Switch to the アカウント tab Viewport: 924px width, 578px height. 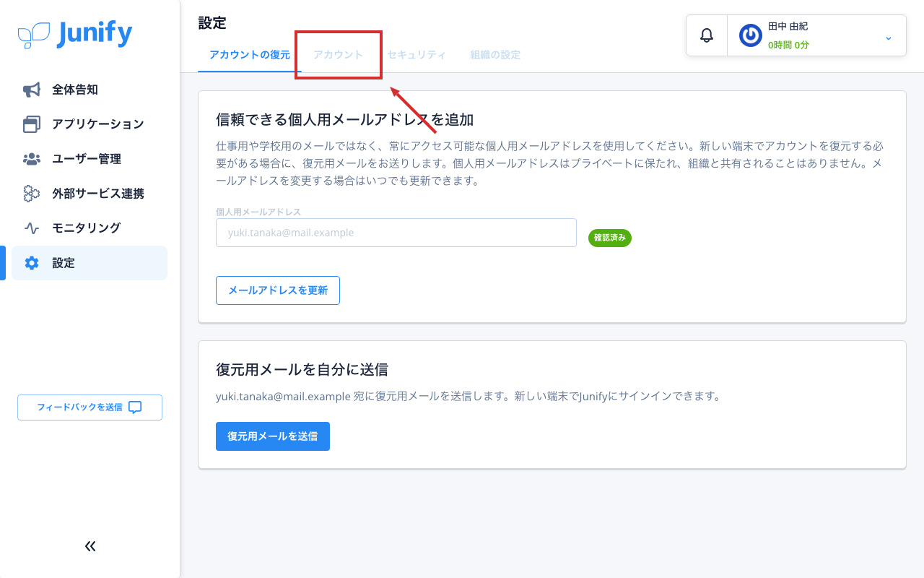[x=339, y=55]
